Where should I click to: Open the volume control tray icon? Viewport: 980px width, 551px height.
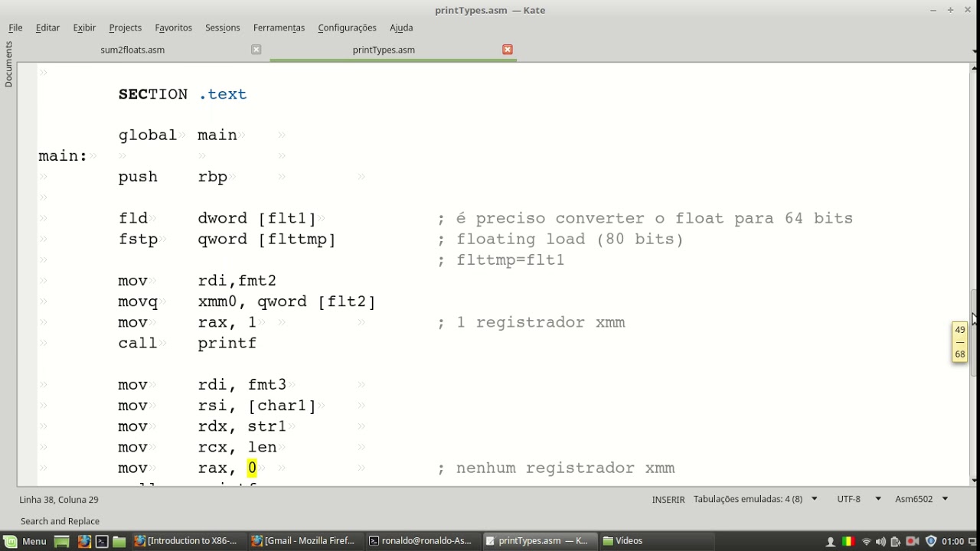click(x=880, y=542)
